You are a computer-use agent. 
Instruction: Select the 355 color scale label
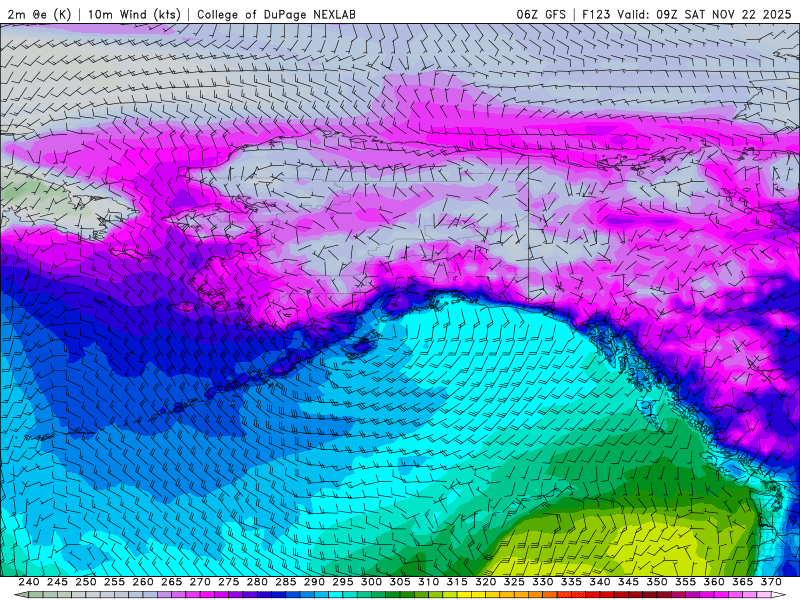point(686,582)
